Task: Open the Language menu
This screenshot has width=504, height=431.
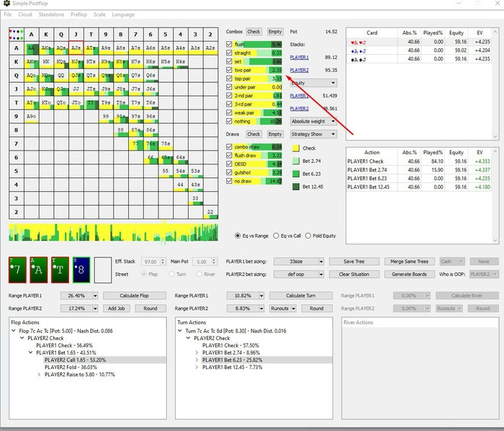Action: [123, 14]
